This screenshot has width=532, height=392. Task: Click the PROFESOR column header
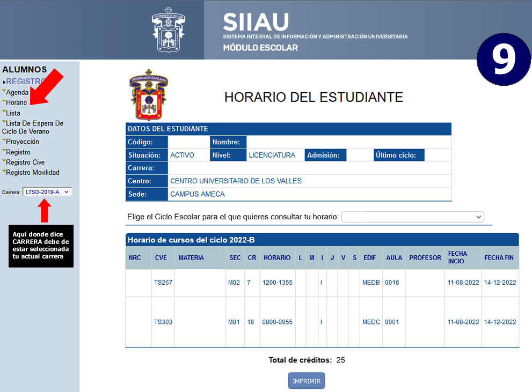(425, 257)
